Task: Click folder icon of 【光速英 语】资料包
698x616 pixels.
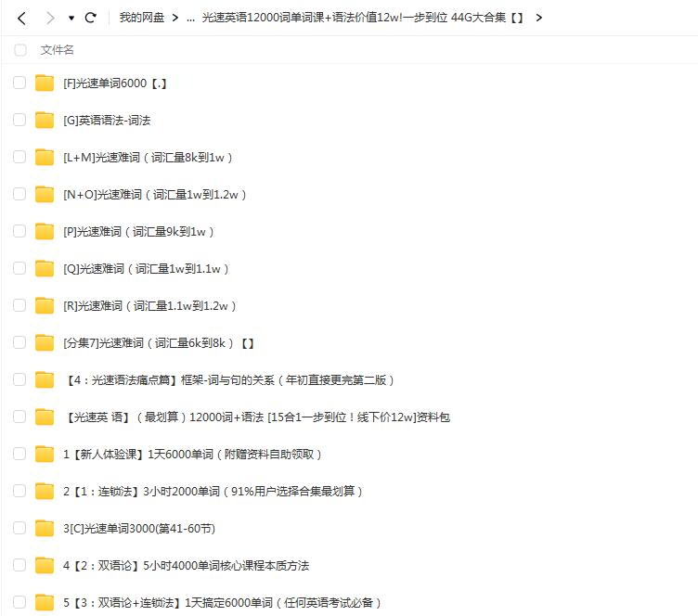Action: coord(45,417)
